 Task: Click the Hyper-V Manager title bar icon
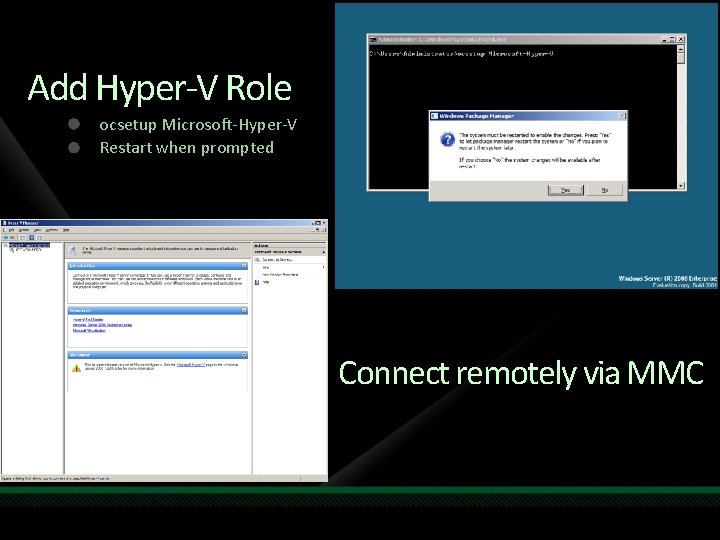5,223
